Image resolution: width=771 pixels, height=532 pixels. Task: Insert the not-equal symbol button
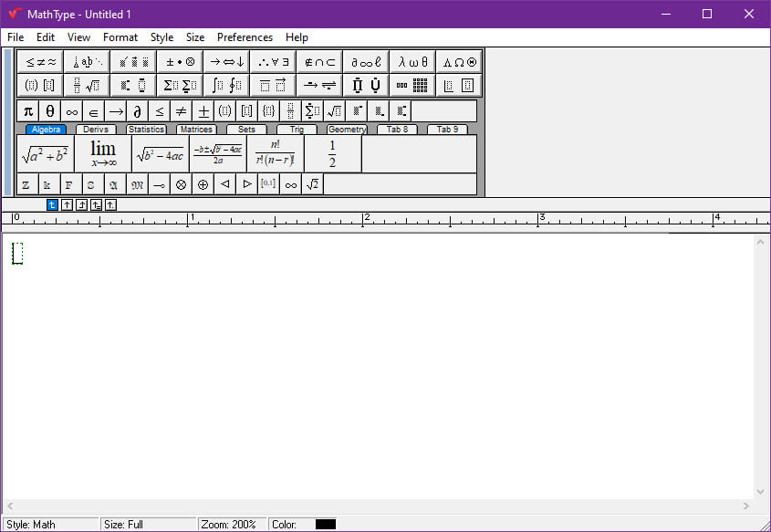pyautogui.click(x=181, y=111)
